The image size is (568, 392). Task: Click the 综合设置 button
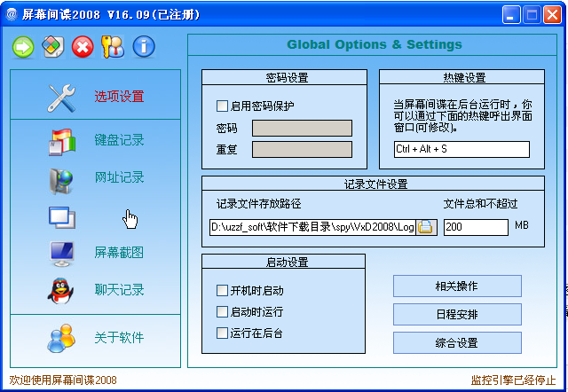(x=457, y=342)
